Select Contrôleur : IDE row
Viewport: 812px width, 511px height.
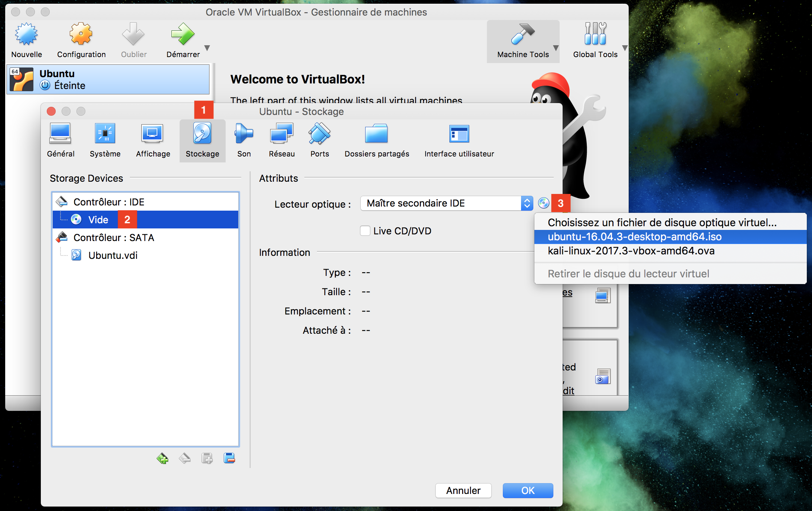coord(145,202)
